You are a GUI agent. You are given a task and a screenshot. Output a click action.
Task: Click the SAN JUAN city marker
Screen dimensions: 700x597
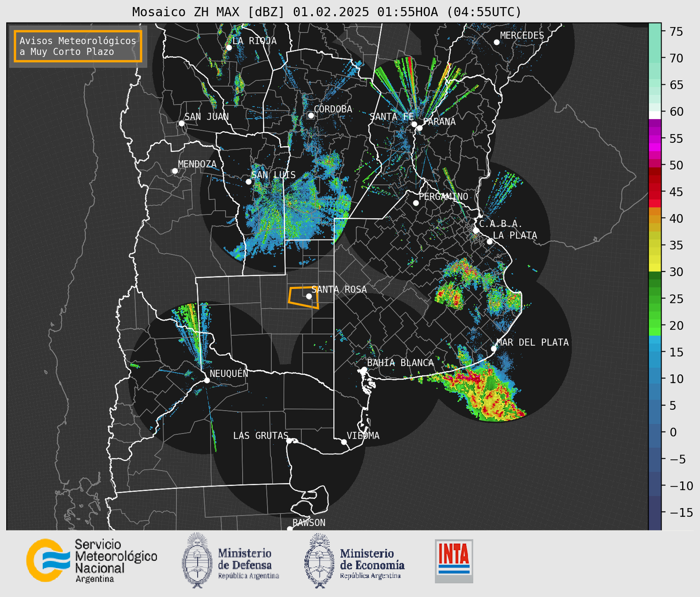click(181, 123)
